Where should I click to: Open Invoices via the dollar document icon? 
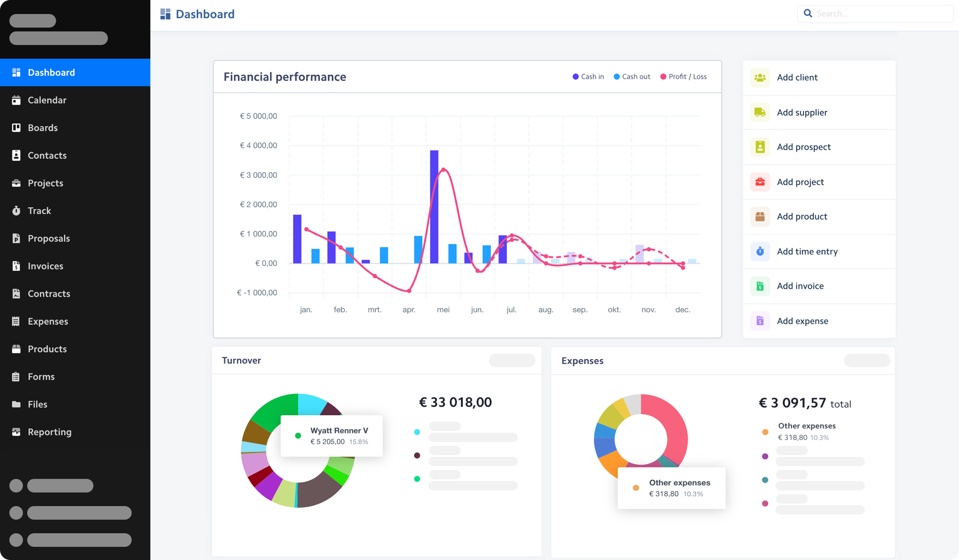tap(17, 266)
